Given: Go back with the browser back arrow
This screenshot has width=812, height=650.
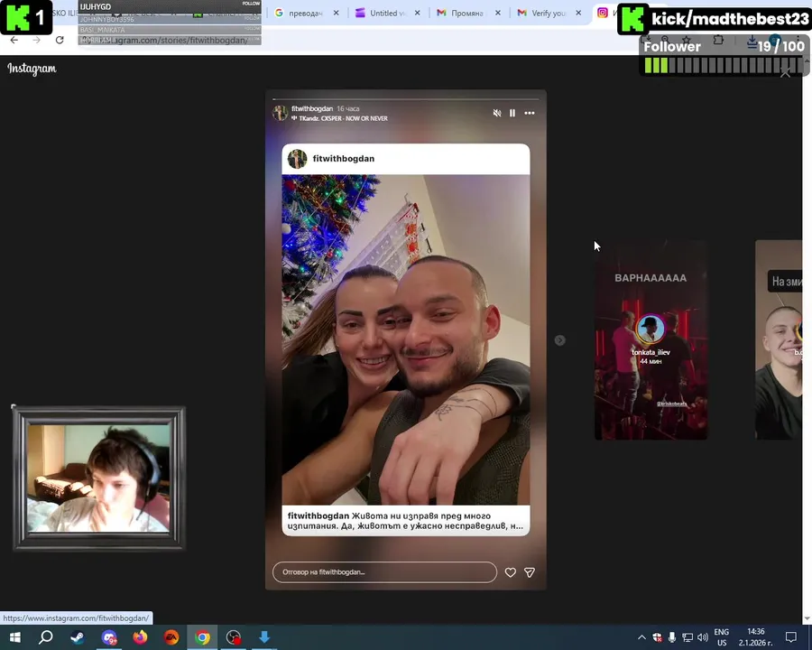Looking at the screenshot, I should click(14, 40).
